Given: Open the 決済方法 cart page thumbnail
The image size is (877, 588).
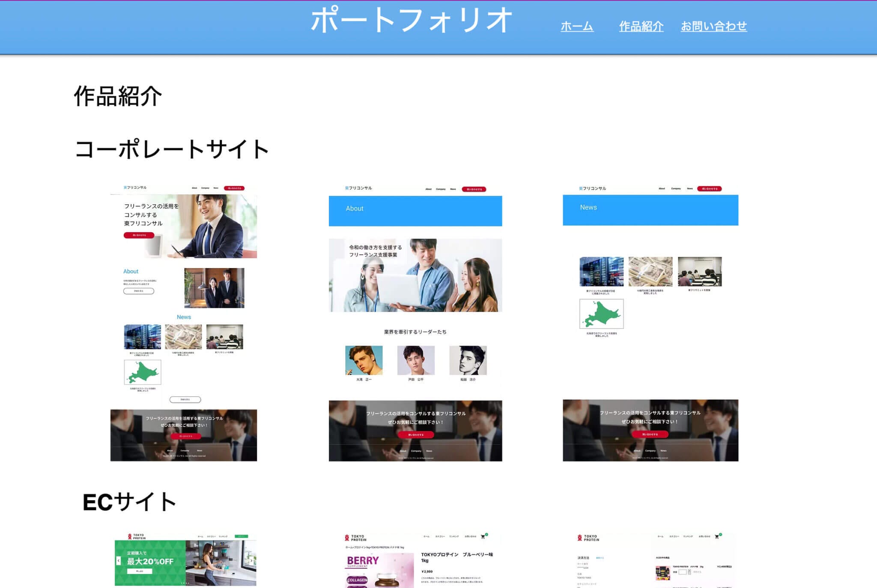Looking at the screenshot, I should coord(650,561).
